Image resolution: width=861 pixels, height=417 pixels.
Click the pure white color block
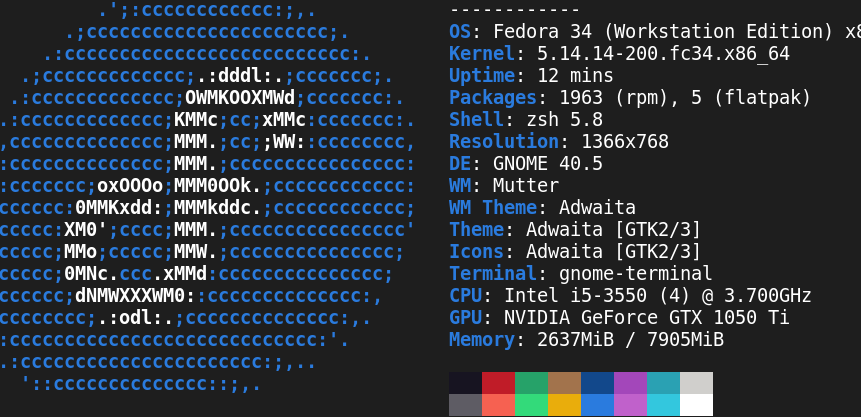[x=696, y=405]
